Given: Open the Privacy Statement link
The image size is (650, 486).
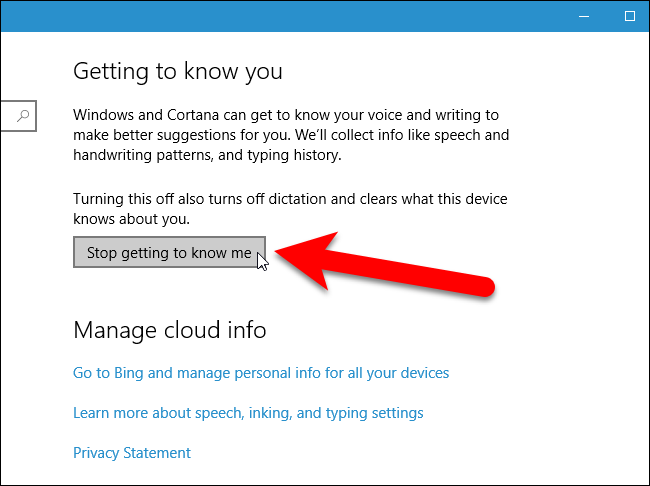Looking at the screenshot, I should tap(132, 453).
